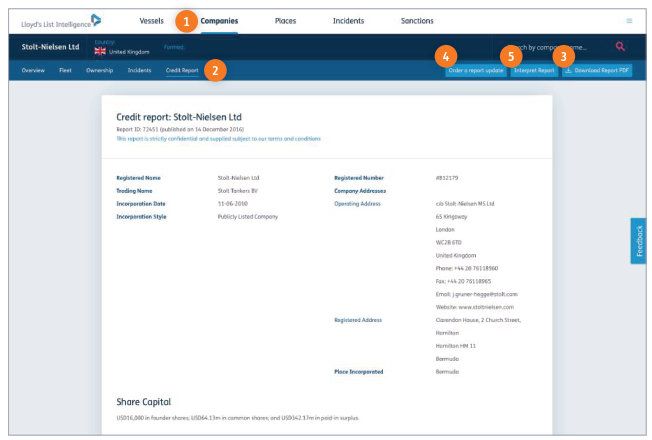Viewport: 652px width, 440px height.
Task: Click the postcode WC2B 6TD
Action: 449,242
